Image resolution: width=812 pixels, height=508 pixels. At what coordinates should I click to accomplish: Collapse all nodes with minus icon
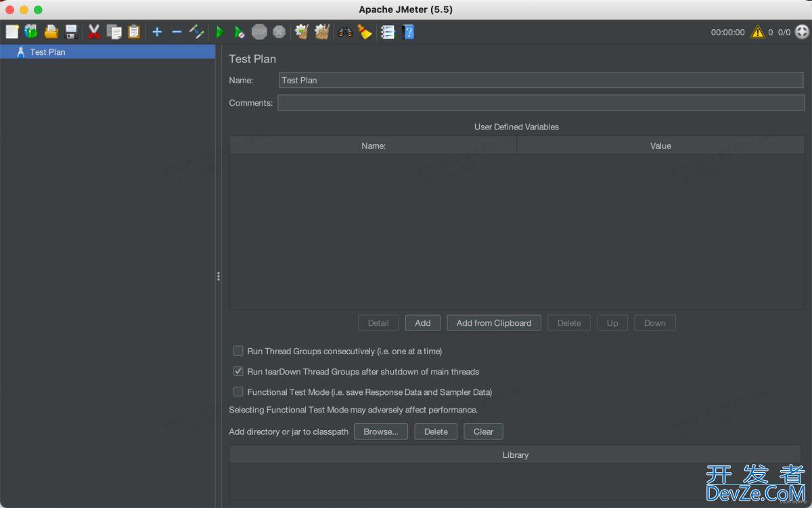click(x=177, y=32)
